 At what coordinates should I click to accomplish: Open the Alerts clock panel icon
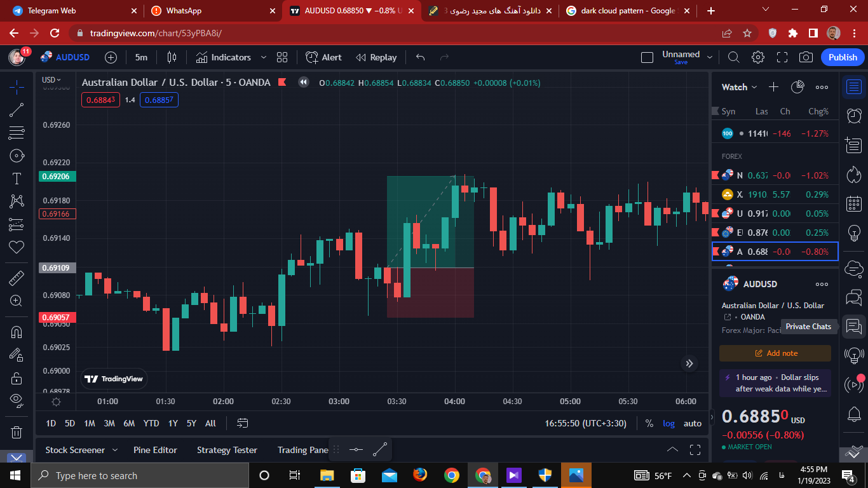pyautogui.click(x=854, y=116)
